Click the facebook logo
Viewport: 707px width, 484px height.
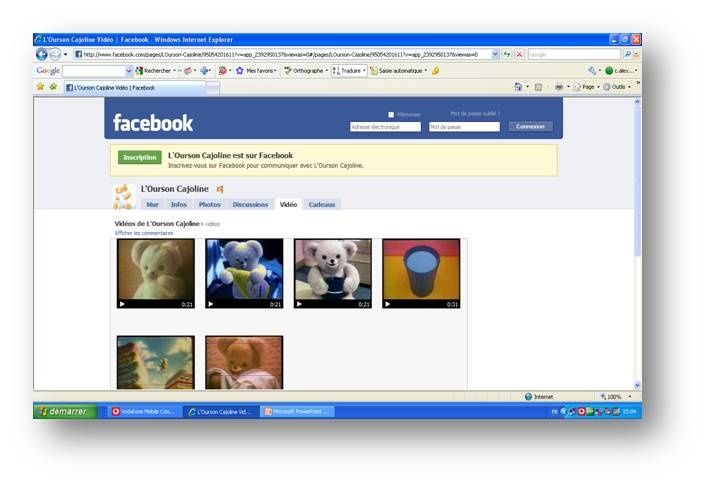pyautogui.click(x=153, y=123)
